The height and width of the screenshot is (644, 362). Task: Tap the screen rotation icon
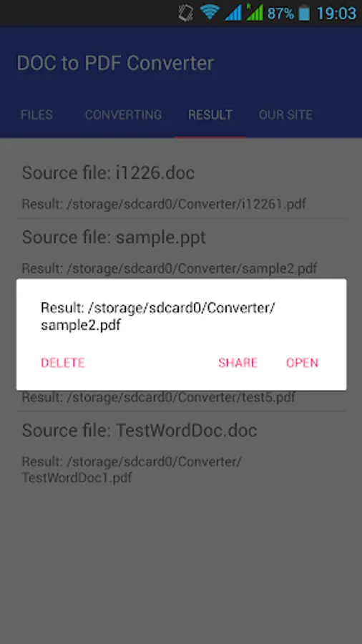click(186, 13)
